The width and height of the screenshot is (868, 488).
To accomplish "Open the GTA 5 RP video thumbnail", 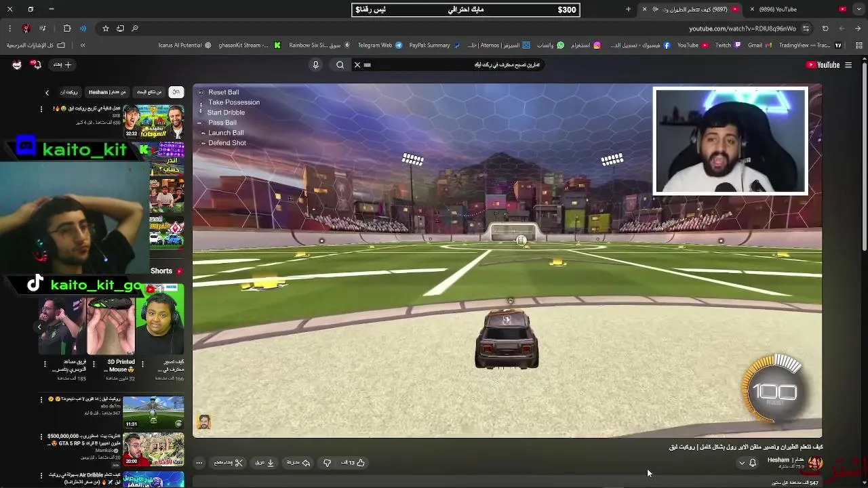I will (x=154, y=449).
